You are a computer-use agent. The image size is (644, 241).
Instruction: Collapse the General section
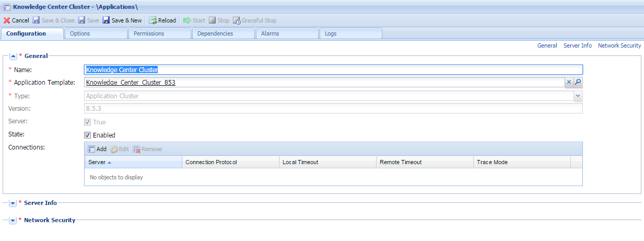[x=13, y=56]
